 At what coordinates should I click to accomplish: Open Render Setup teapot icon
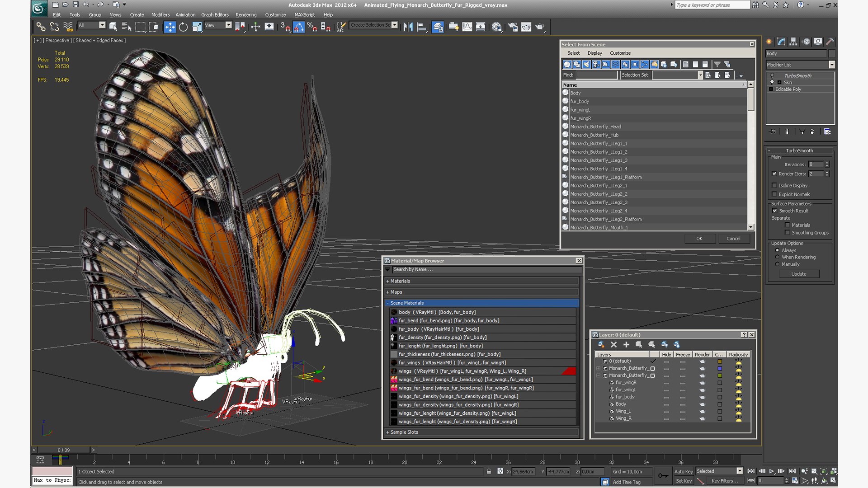513,27
